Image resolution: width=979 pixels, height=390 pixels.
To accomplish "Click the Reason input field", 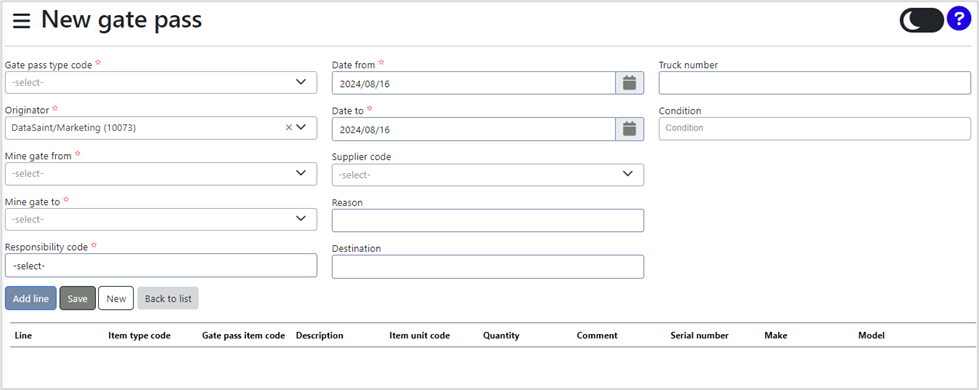I will pos(488,220).
